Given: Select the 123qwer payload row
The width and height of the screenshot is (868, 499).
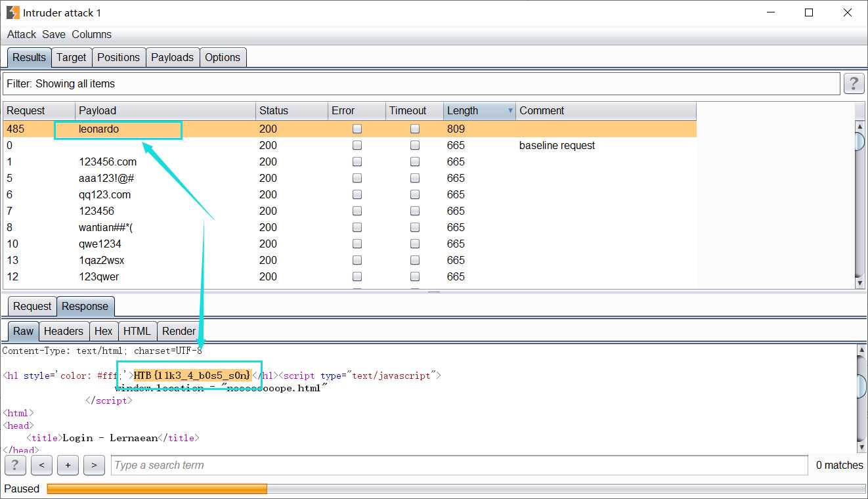Looking at the screenshot, I should point(349,276).
